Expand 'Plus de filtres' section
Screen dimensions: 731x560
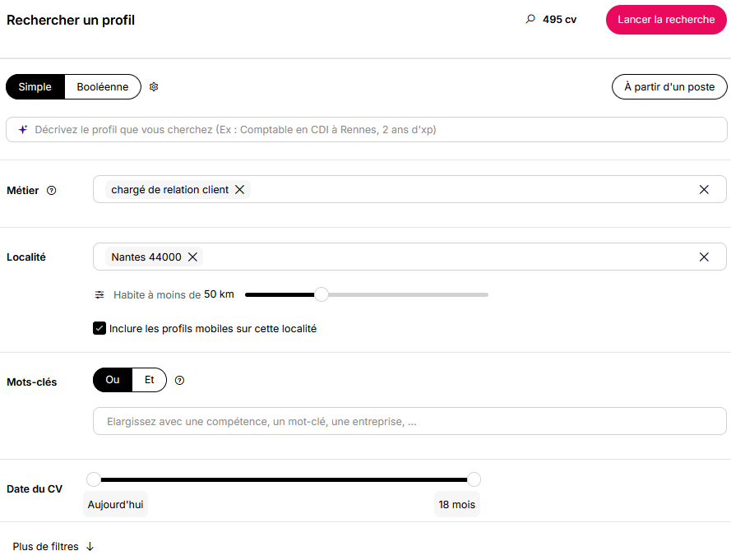pyautogui.click(x=53, y=547)
